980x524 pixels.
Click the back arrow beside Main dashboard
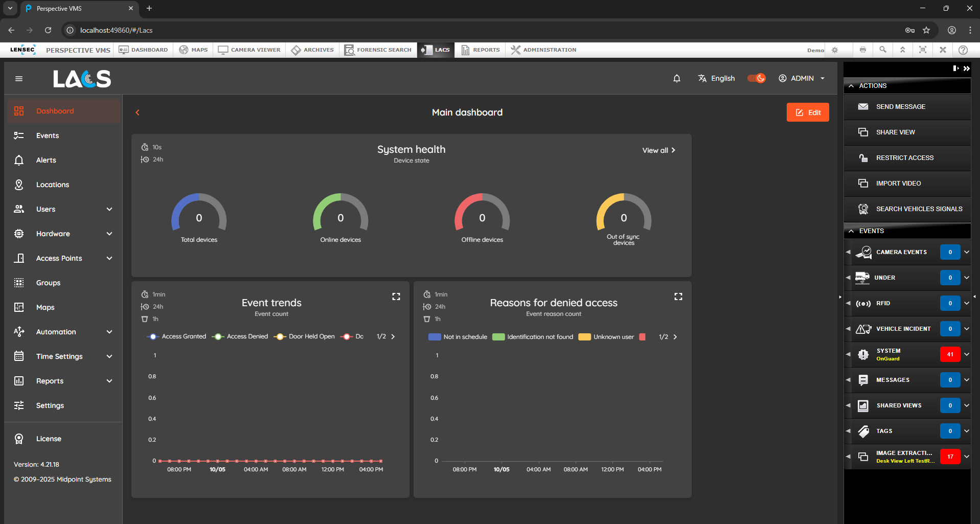coord(138,112)
